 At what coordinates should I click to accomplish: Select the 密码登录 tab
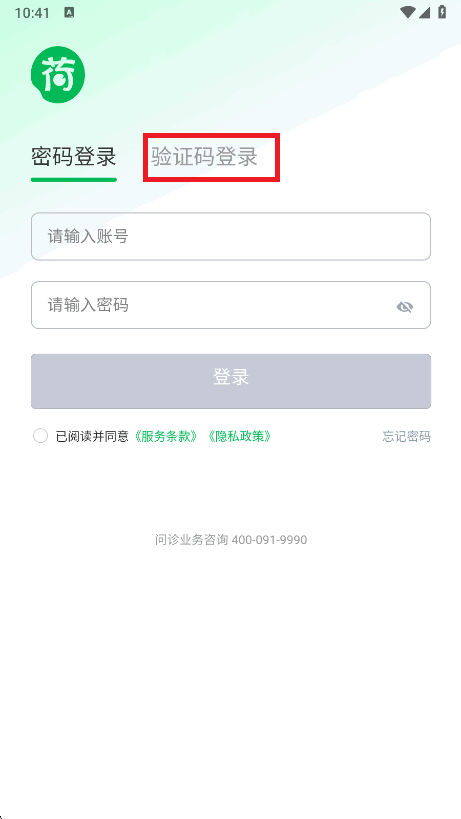coord(74,157)
